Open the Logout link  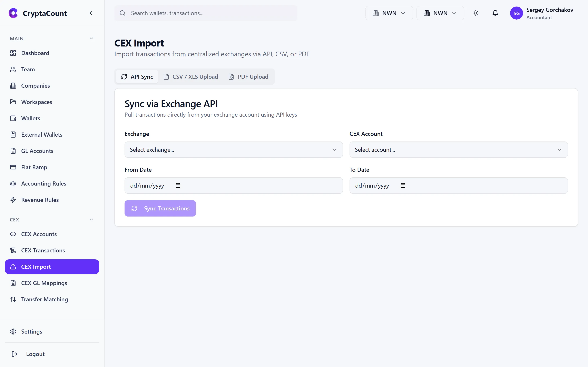coord(35,354)
